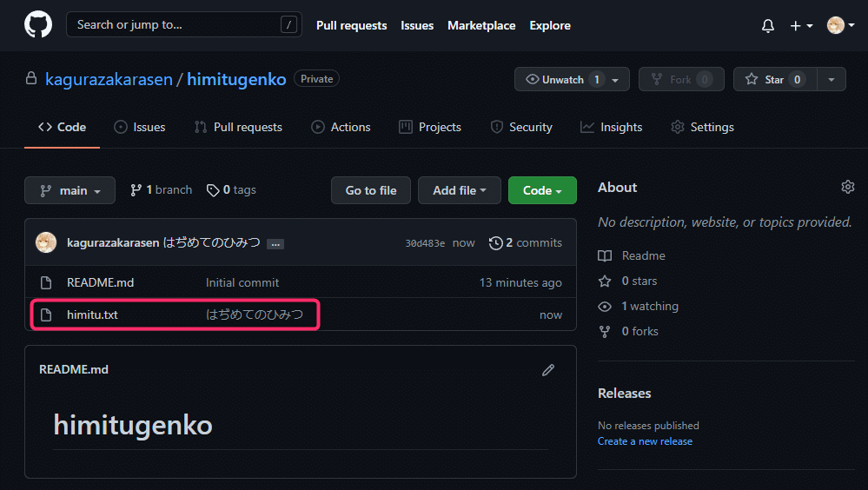Switch to the Security tab
The height and width of the screenshot is (490, 868).
pos(521,127)
